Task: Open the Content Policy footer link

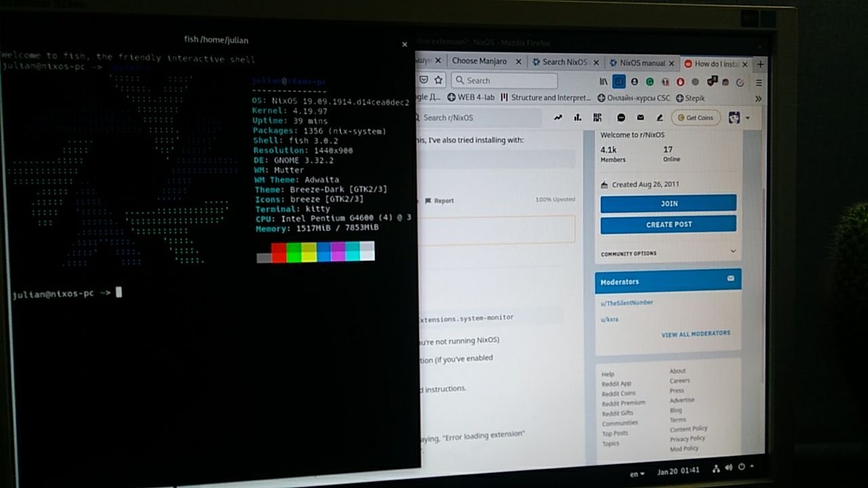Action: (x=688, y=428)
